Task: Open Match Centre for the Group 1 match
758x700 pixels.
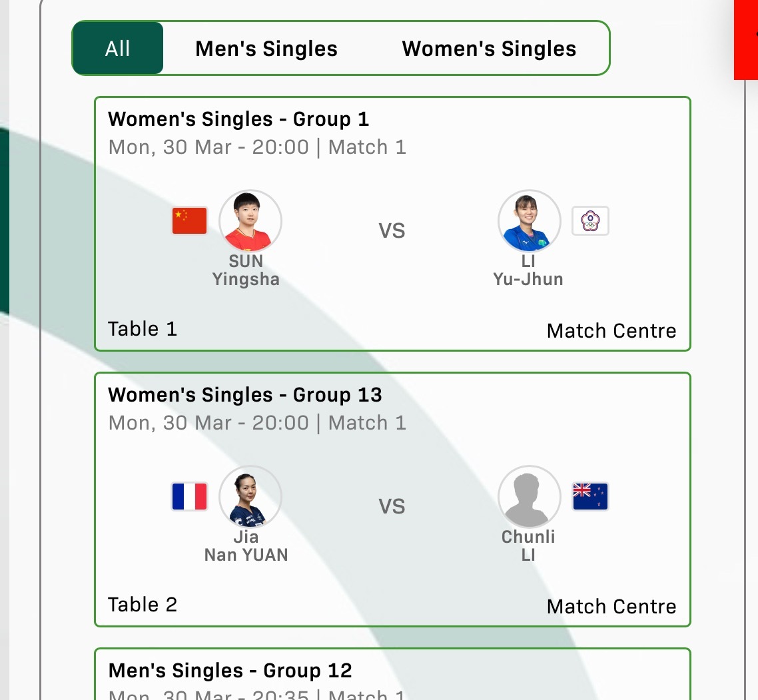Action: pyautogui.click(x=611, y=331)
